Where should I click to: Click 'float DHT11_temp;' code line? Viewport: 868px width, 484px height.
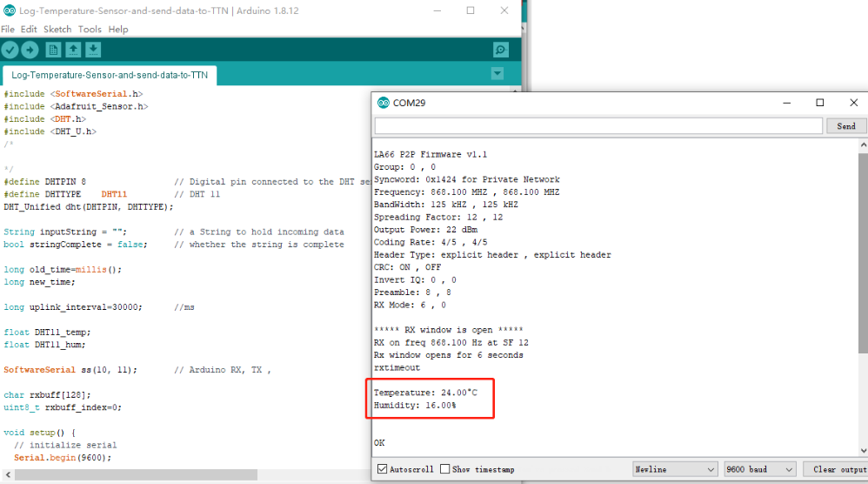(x=47, y=333)
